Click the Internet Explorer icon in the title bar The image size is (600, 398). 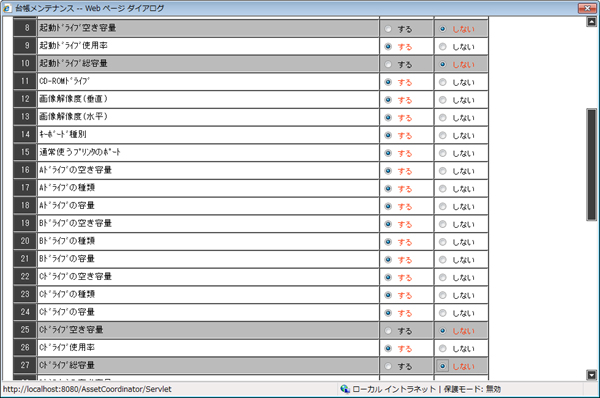coord(7,8)
